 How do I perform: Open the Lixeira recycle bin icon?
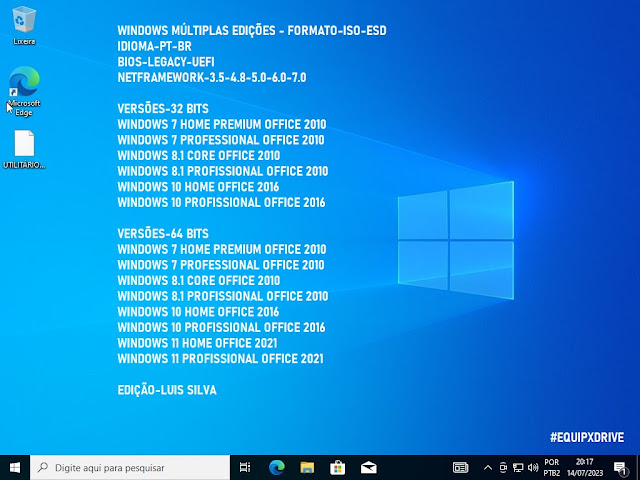24,25
